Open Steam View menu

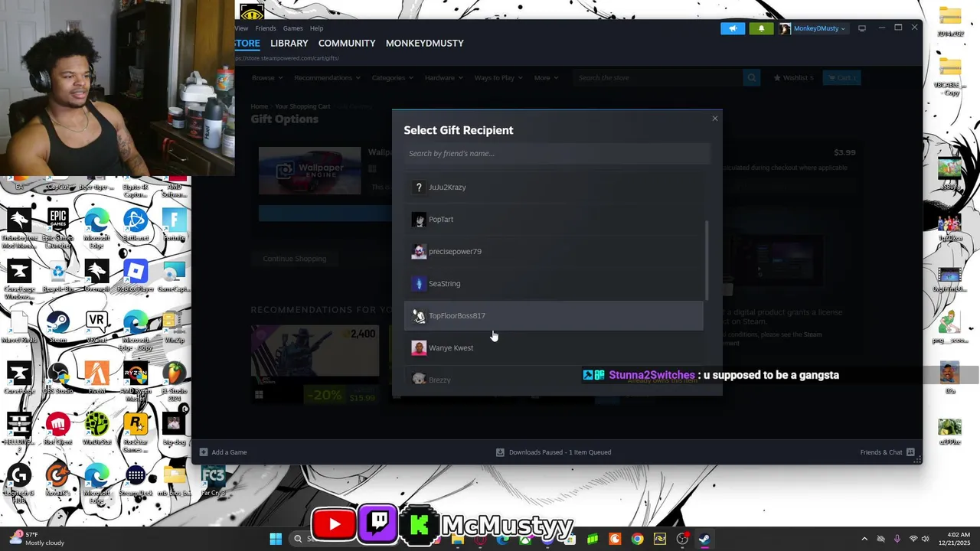coord(242,28)
